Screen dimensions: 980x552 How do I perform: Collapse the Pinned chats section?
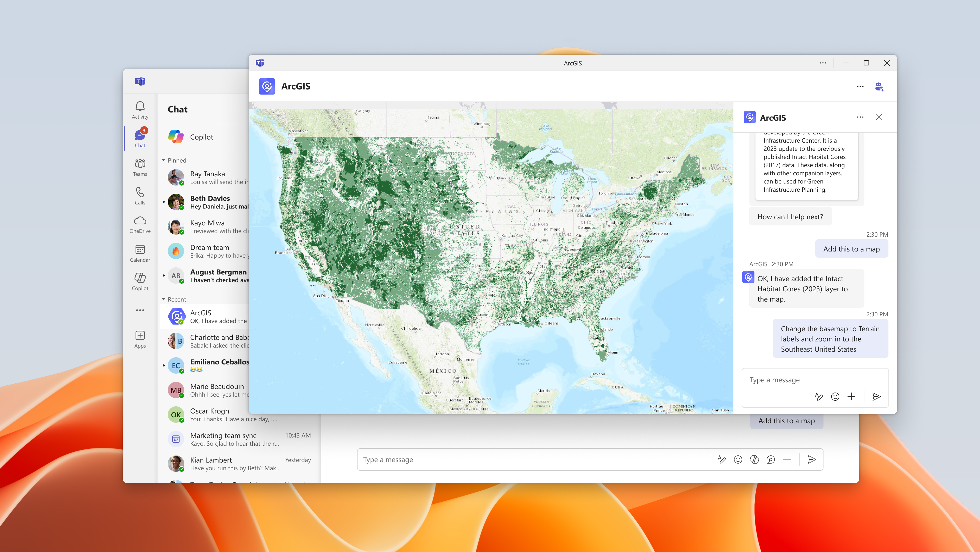[175, 160]
